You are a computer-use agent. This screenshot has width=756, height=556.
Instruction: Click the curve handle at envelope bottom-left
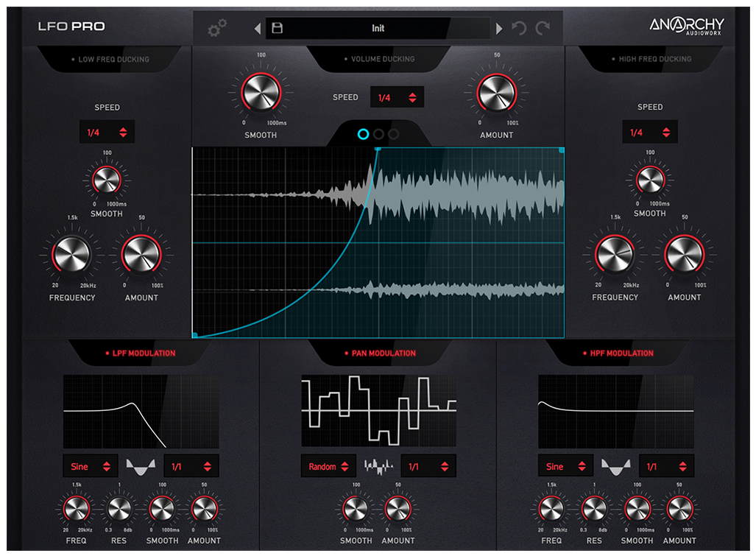(x=195, y=334)
